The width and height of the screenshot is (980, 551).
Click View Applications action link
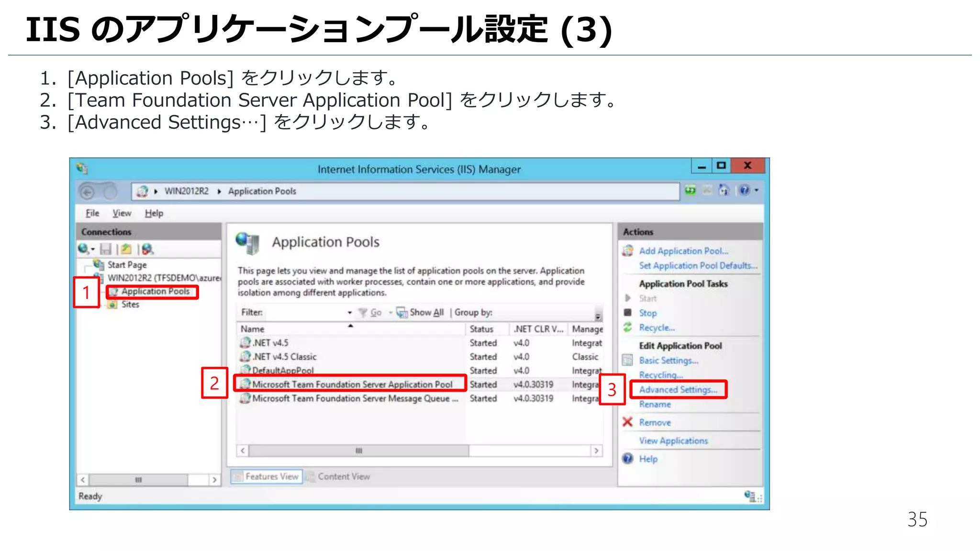coord(673,441)
